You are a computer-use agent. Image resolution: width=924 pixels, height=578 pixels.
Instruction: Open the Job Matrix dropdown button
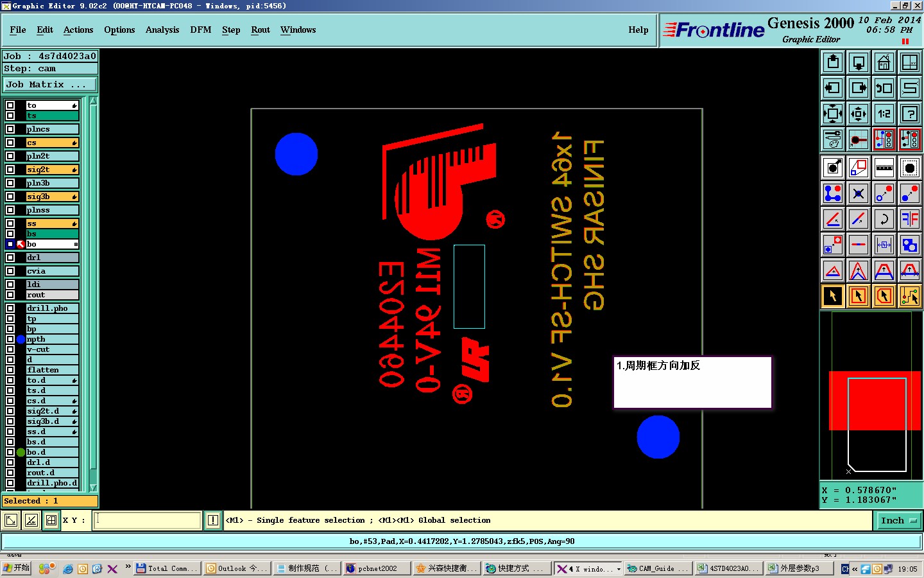point(50,85)
